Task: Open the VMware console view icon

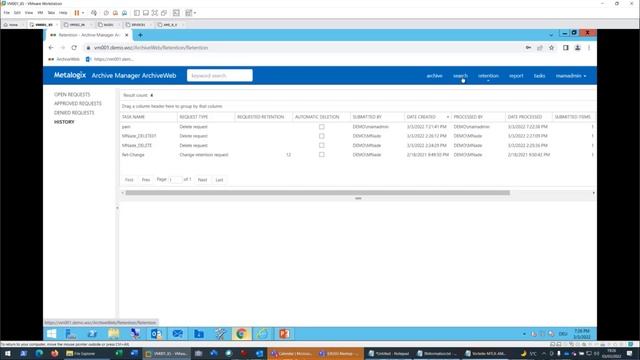Action: (x=176, y=13)
